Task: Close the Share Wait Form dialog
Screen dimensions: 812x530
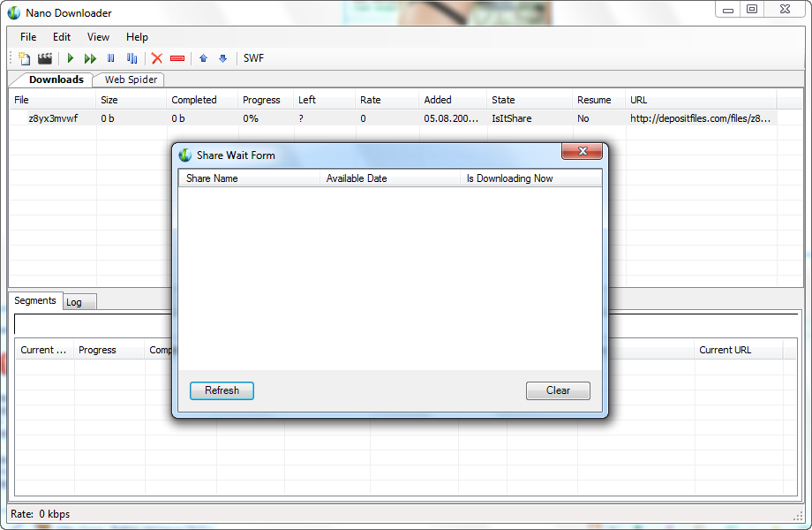Action: pos(583,153)
